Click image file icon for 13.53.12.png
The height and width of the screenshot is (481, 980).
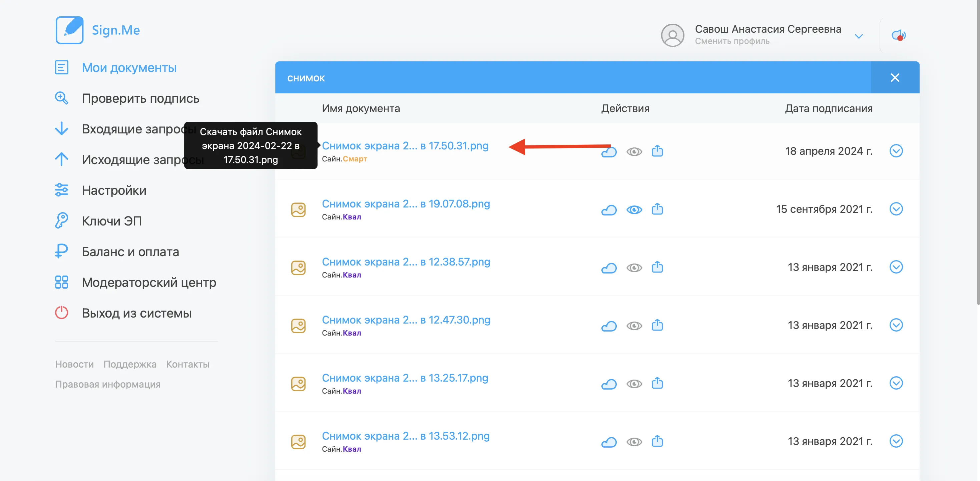[x=298, y=442]
